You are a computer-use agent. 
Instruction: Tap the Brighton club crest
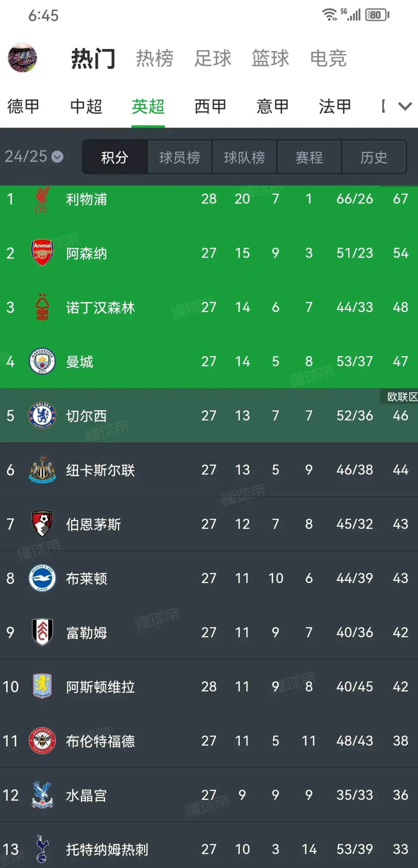click(x=42, y=578)
